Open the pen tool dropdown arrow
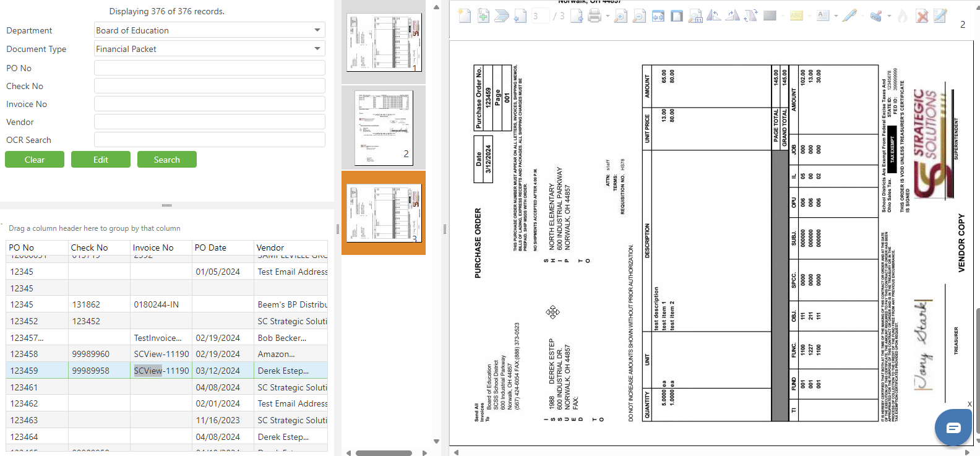The height and width of the screenshot is (456, 980). click(x=862, y=16)
